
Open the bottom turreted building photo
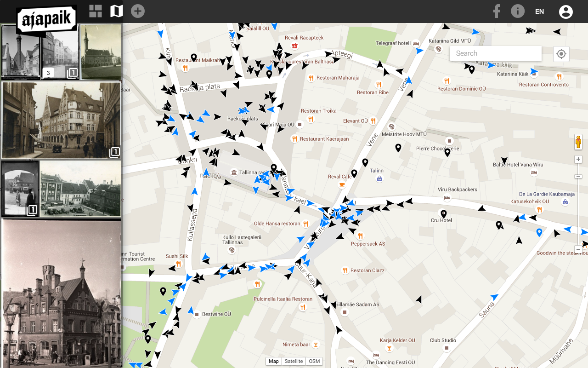click(x=61, y=293)
